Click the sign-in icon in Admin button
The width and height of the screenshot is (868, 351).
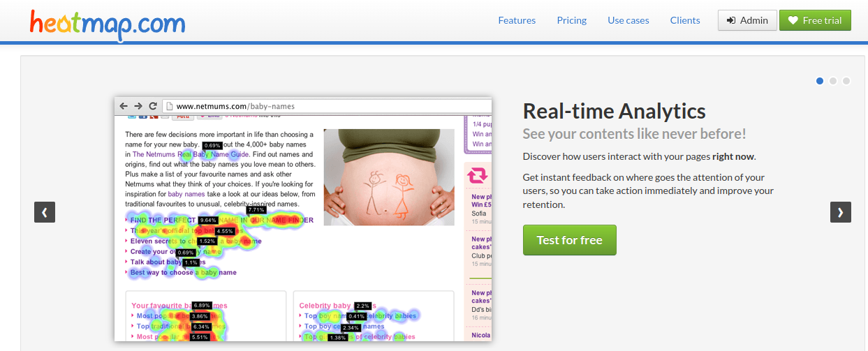click(x=731, y=20)
